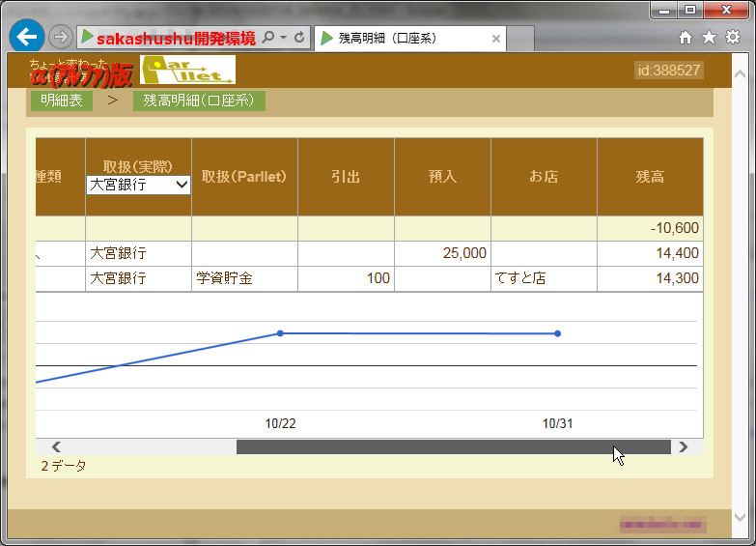Click the browser forward arrow button

pos(61,37)
